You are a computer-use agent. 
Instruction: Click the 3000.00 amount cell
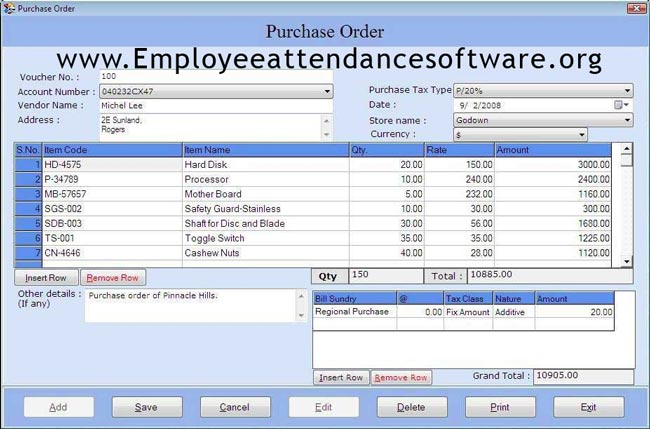click(x=553, y=165)
